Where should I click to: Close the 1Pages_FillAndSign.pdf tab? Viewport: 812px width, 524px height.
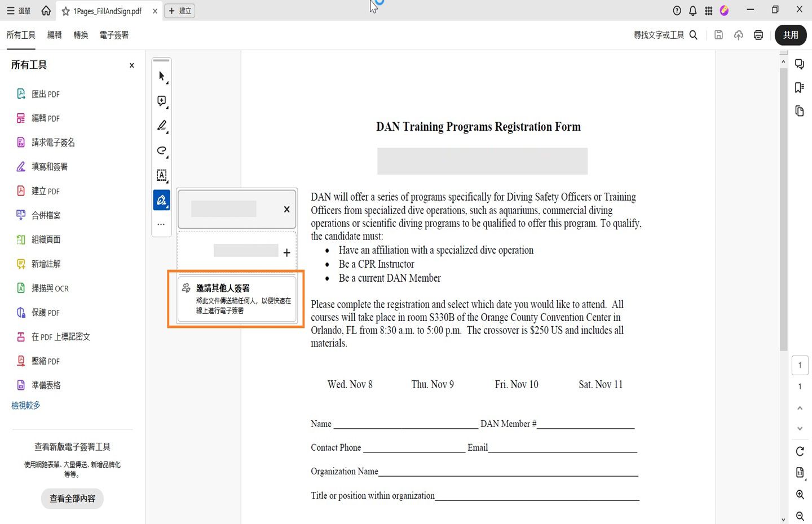pos(155,11)
